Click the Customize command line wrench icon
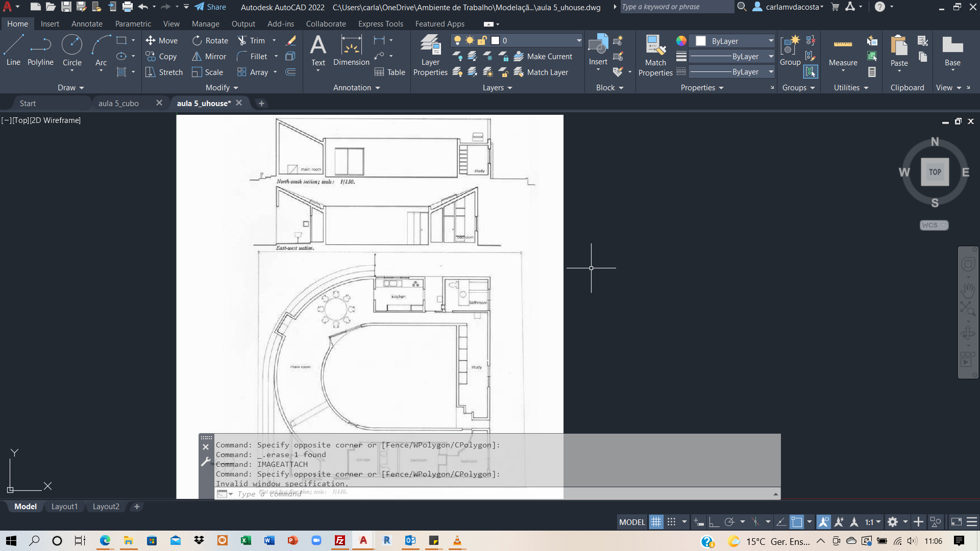The width and height of the screenshot is (980, 551). point(206,462)
